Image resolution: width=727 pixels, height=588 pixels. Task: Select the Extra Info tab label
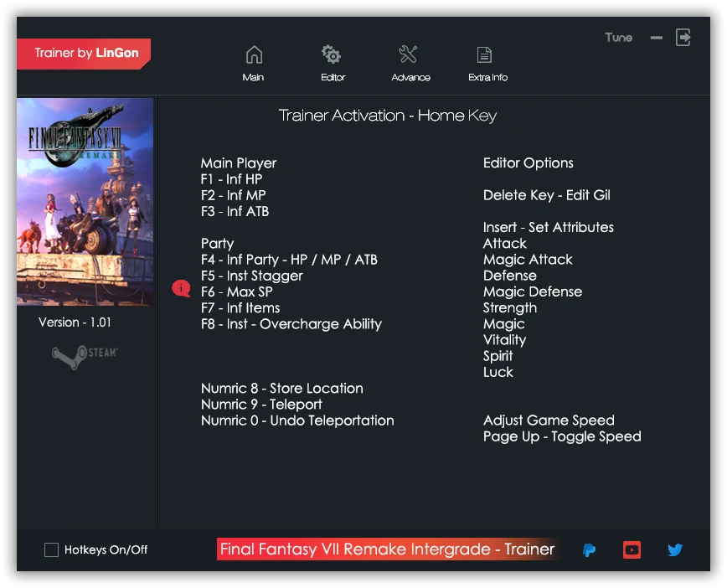[x=487, y=77]
